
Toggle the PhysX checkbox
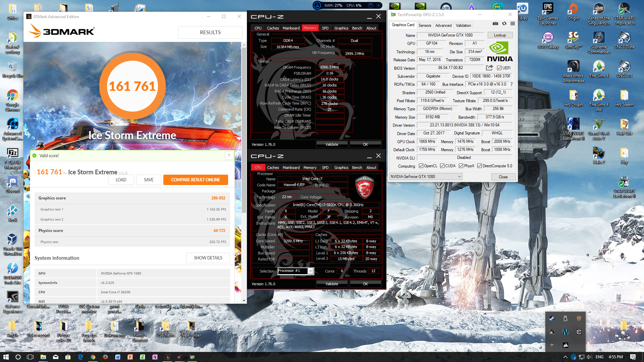click(461, 166)
